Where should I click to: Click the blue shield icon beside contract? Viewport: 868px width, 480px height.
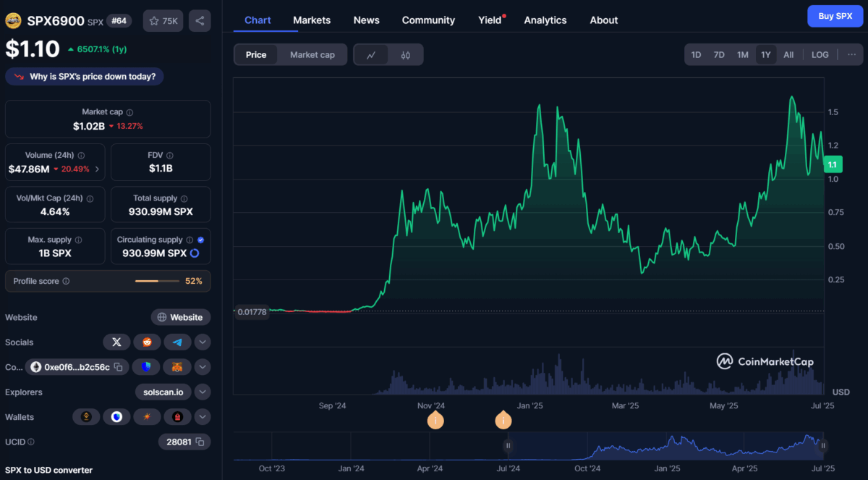[146, 367]
